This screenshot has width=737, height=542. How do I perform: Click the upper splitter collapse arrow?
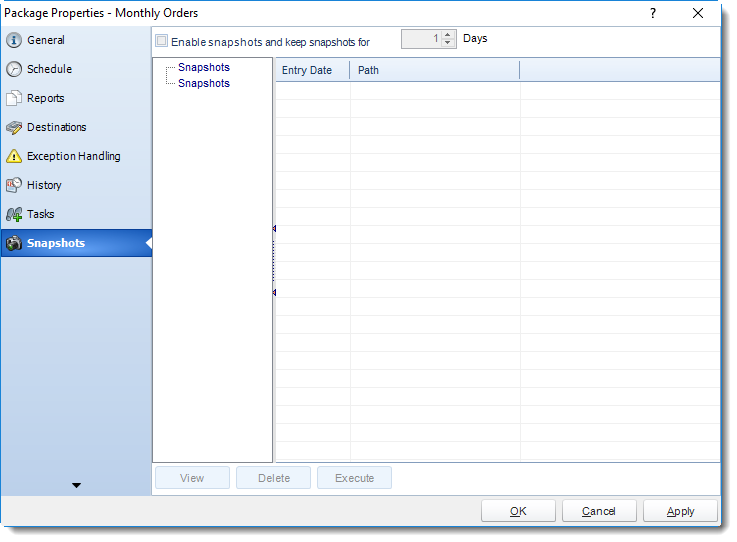click(274, 228)
